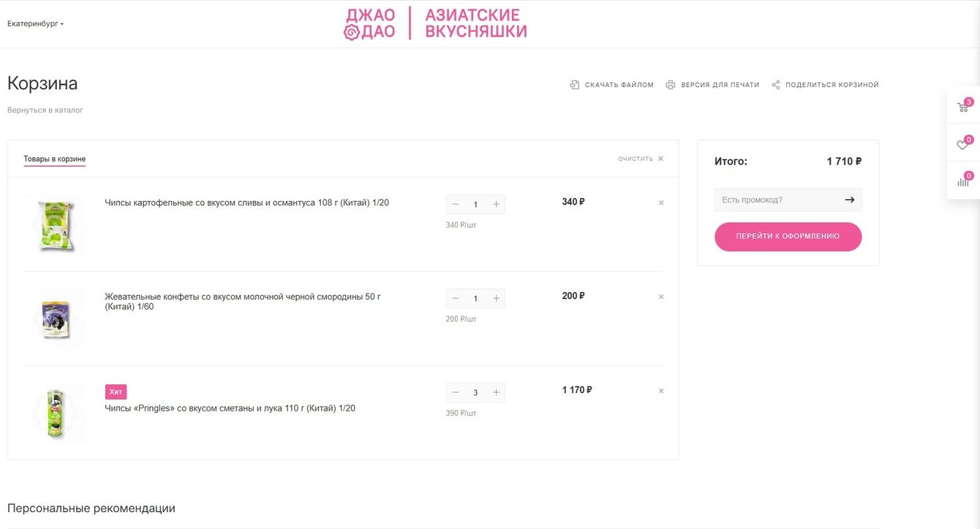Open the Pringles chips product thumbnail
980x529 pixels.
(55, 413)
